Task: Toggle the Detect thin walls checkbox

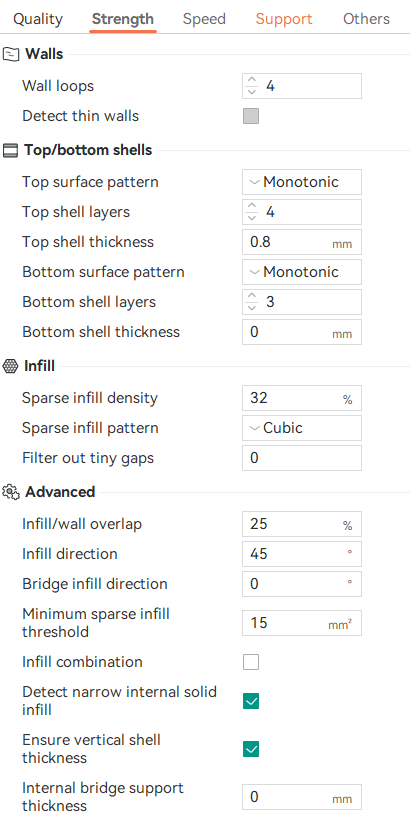Action: click(x=251, y=116)
